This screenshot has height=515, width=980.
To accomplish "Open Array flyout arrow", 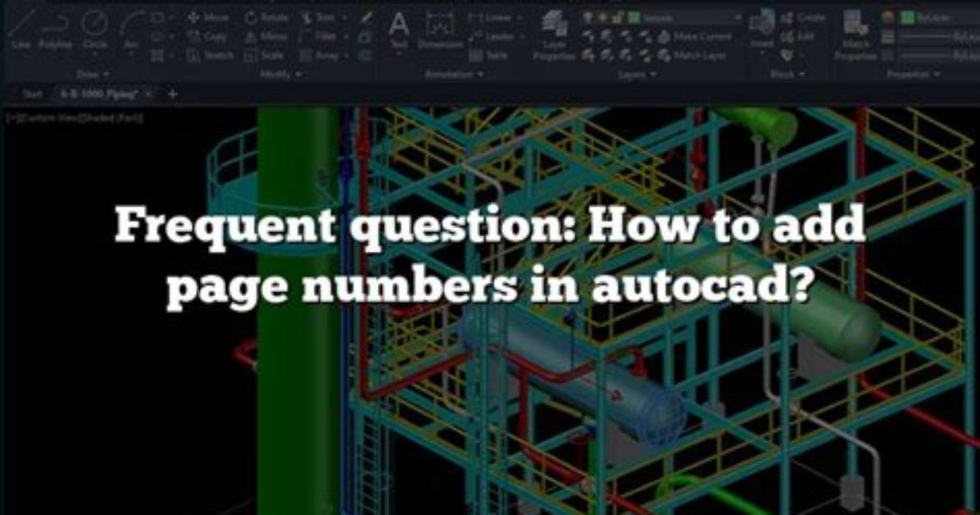I will tap(347, 55).
